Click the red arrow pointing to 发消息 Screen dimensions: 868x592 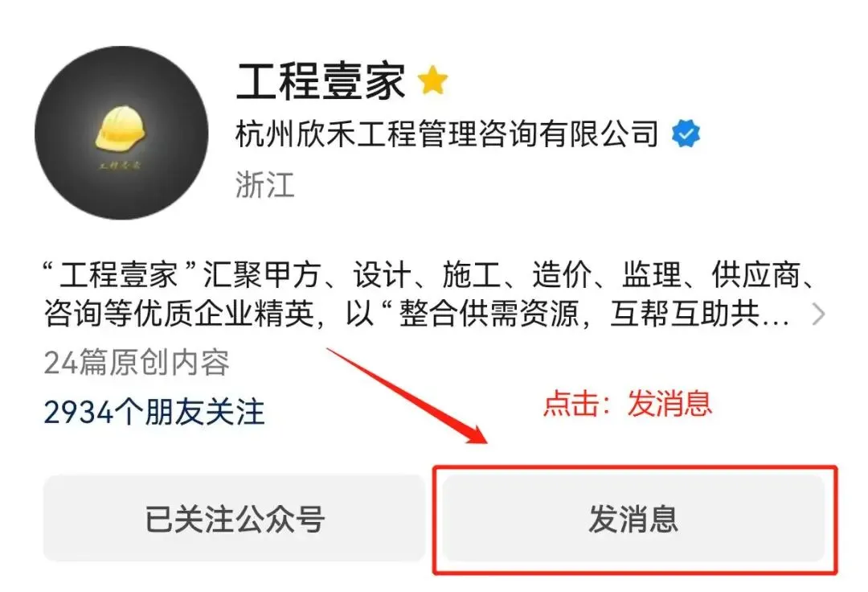pyautogui.click(x=407, y=396)
